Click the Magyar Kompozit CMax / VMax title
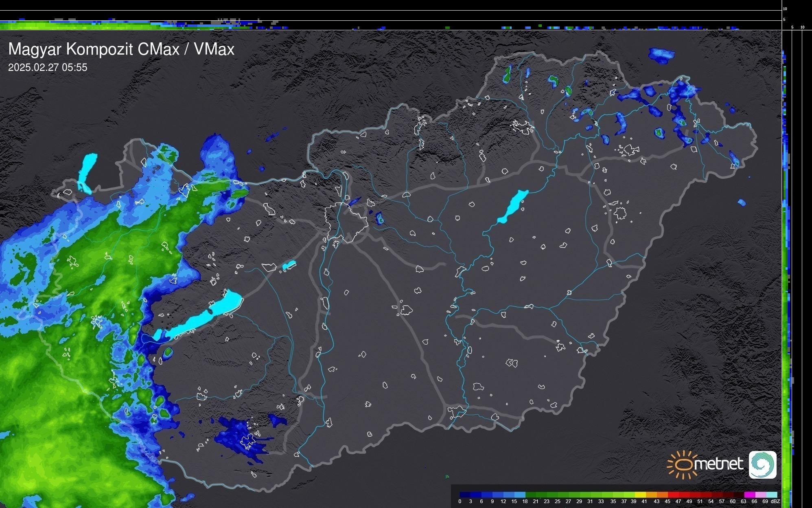Screen dimensions: 812x508 (x=121, y=49)
